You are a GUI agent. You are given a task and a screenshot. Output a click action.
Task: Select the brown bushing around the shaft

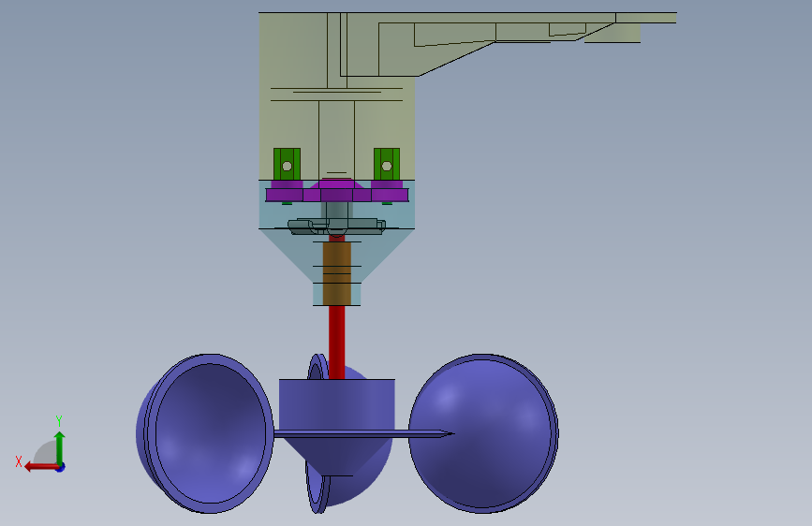click(336, 273)
